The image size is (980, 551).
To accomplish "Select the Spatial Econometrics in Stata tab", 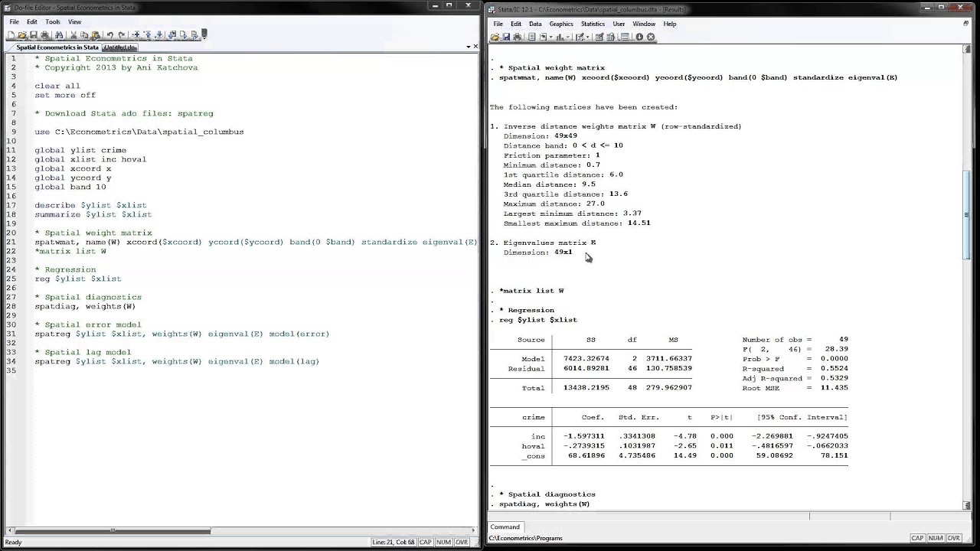I will 57,47.
